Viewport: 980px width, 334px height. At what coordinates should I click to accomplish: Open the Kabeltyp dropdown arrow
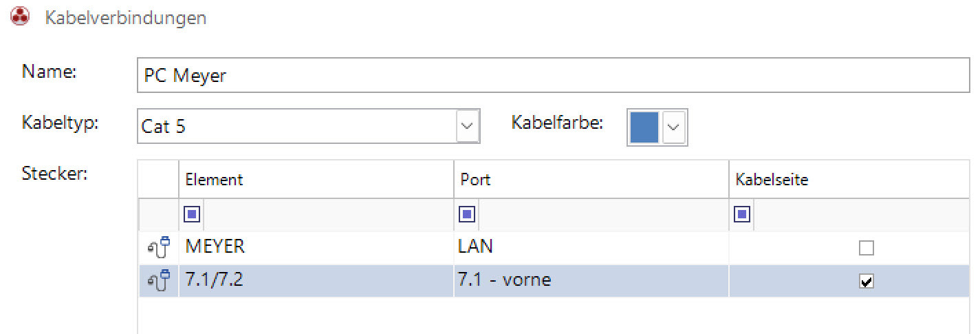coord(468,126)
